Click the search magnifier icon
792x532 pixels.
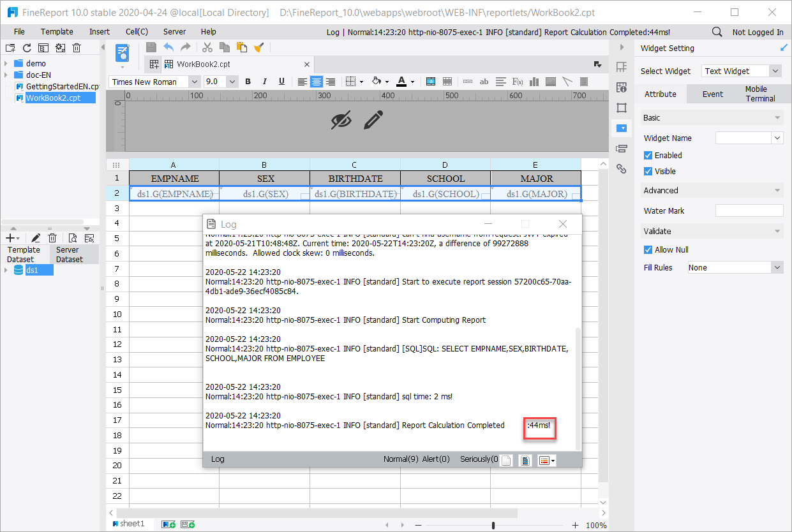pos(717,32)
